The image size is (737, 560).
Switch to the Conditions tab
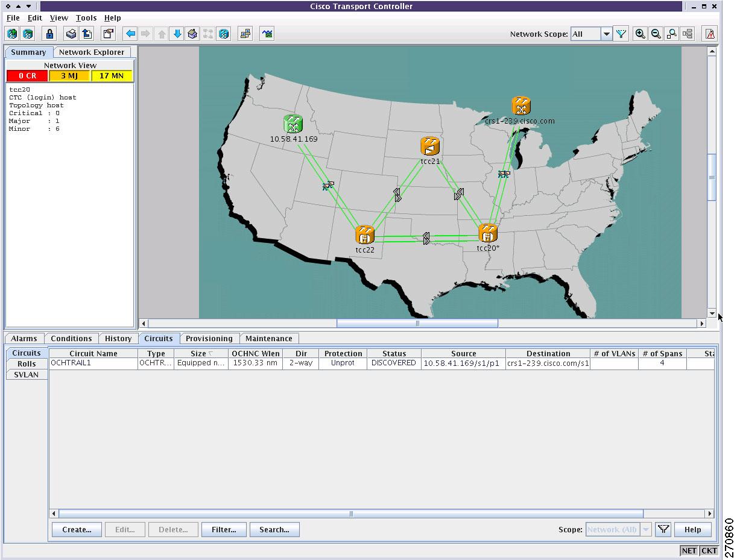[x=71, y=339]
